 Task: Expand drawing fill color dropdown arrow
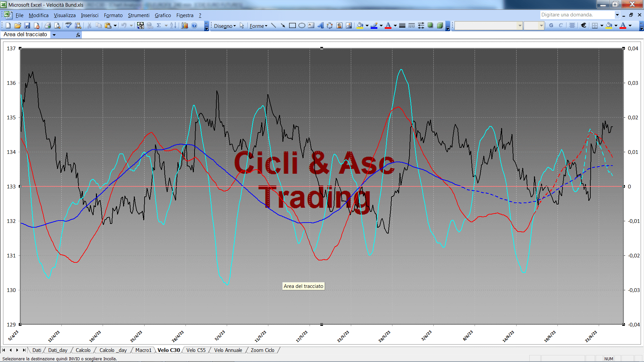click(x=367, y=25)
